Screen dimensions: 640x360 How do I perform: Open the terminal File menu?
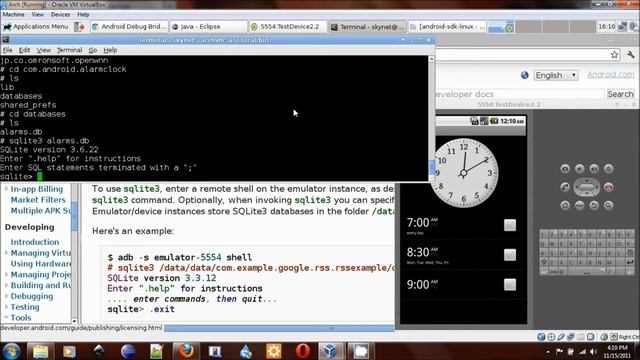click(x=7, y=50)
